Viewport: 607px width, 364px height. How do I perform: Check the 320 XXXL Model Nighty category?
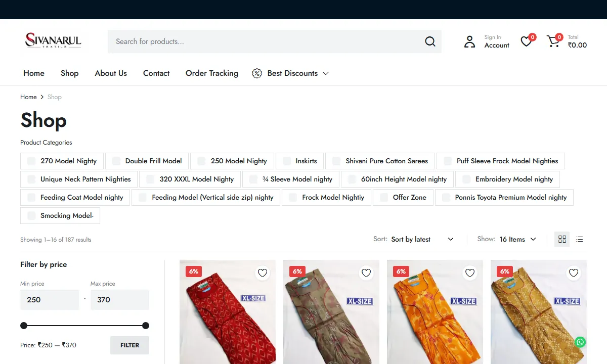(x=150, y=179)
